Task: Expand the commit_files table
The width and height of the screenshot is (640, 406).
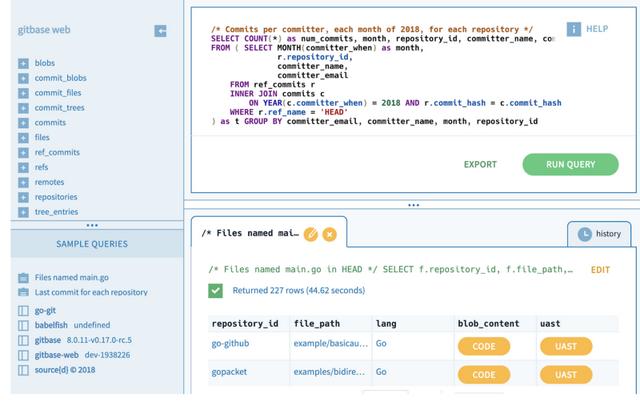Action: (23, 93)
